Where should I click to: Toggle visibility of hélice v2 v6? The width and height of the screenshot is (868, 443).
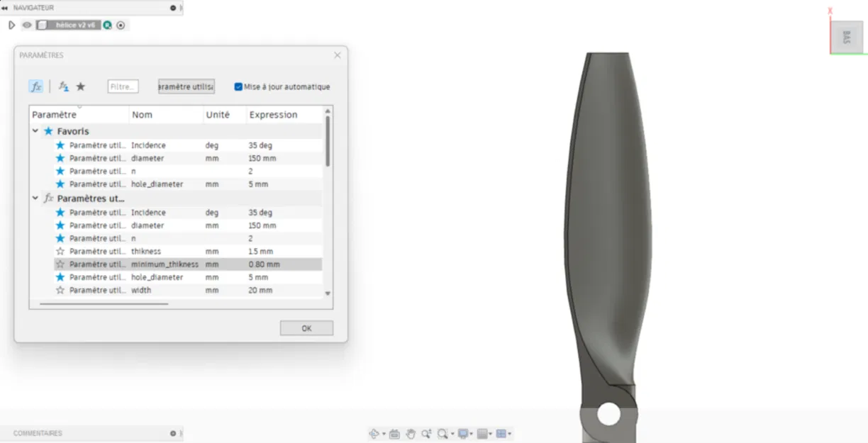(27, 25)
